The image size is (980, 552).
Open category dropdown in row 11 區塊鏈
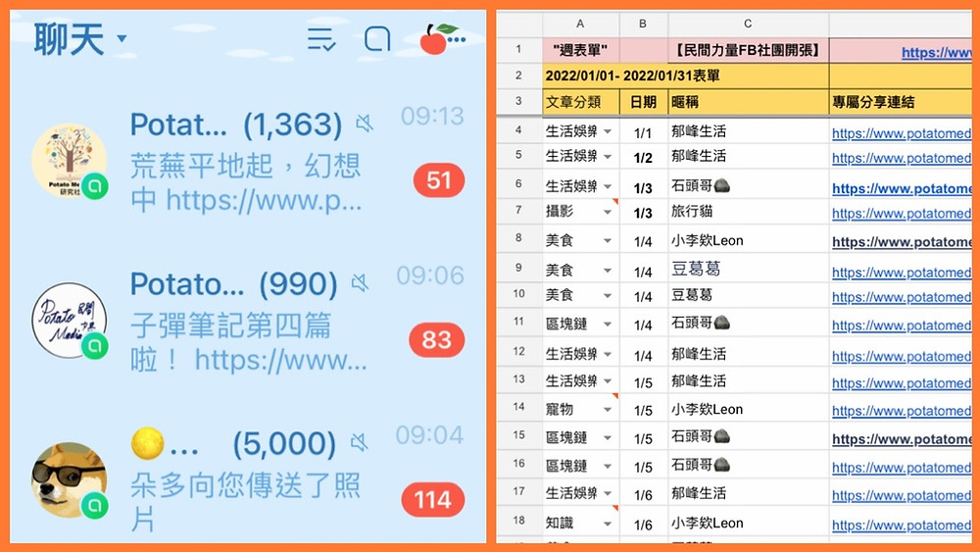(x=607, y=325)
